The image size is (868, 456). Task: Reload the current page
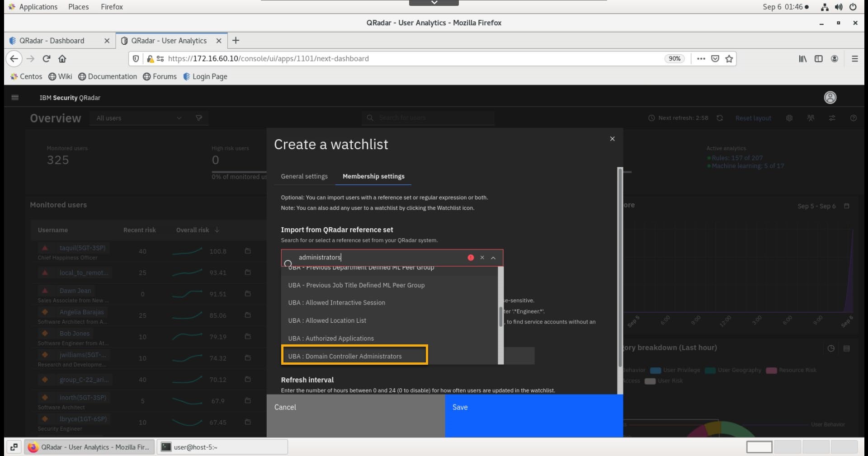tap(46, 59)
